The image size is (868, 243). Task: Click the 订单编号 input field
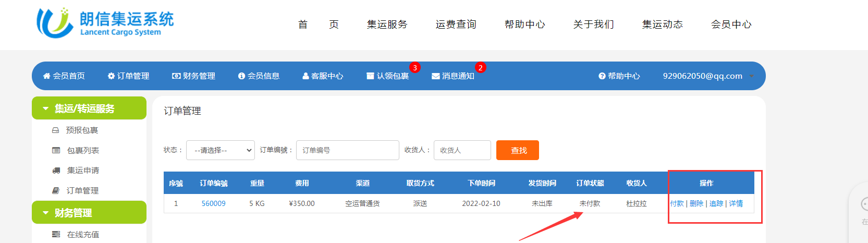click(347, 150)
